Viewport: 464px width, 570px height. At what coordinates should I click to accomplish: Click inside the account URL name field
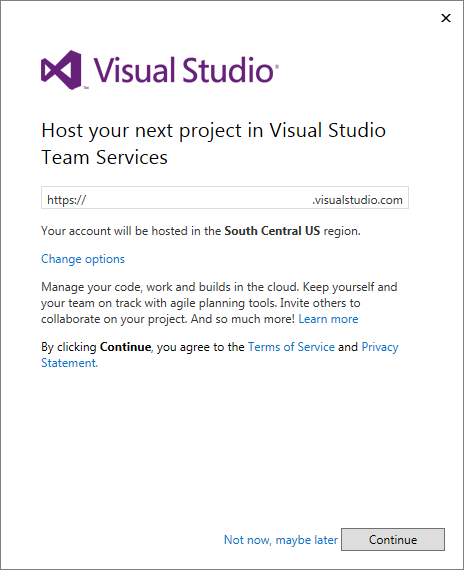[x=199, y=200]
